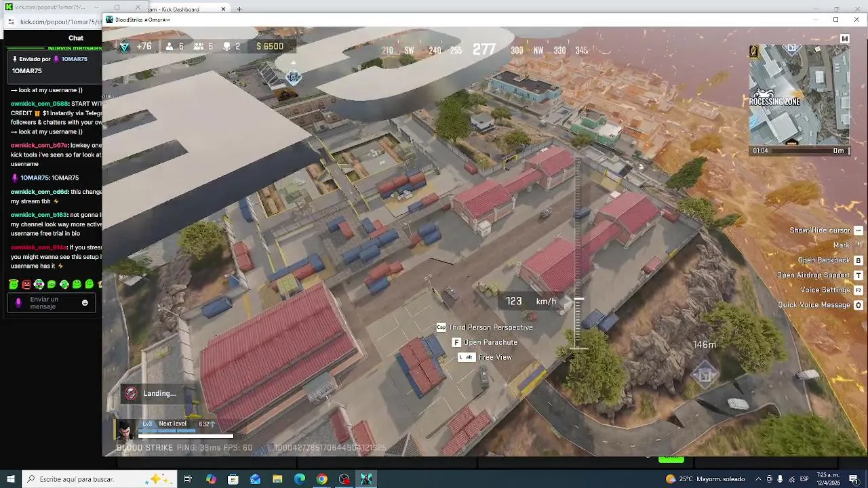This screenshot has height=488, width=868.
Task: Click the Show/Hide cursor key hint
Action: (858, 230)
